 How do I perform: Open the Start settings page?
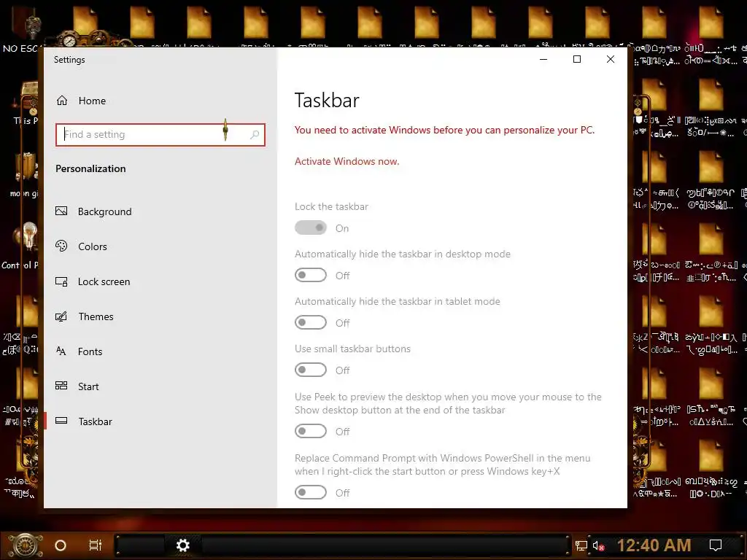[x=88, y=386]
